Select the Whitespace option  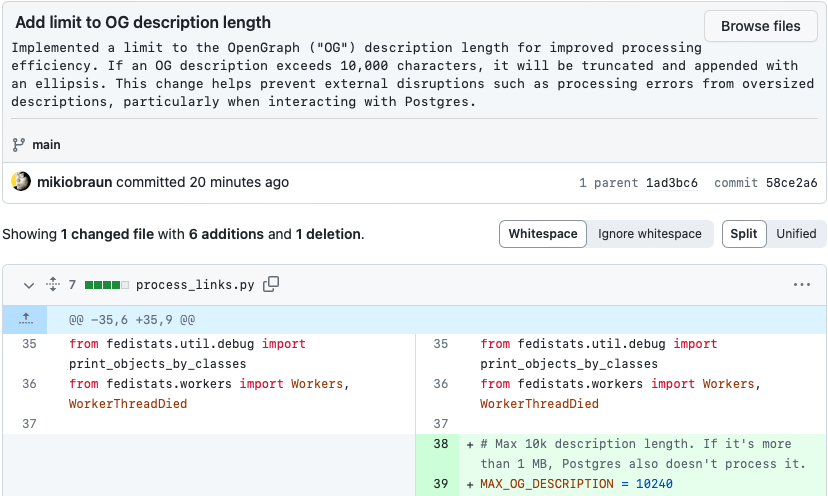pyautogui.click(x=543, y=234)
